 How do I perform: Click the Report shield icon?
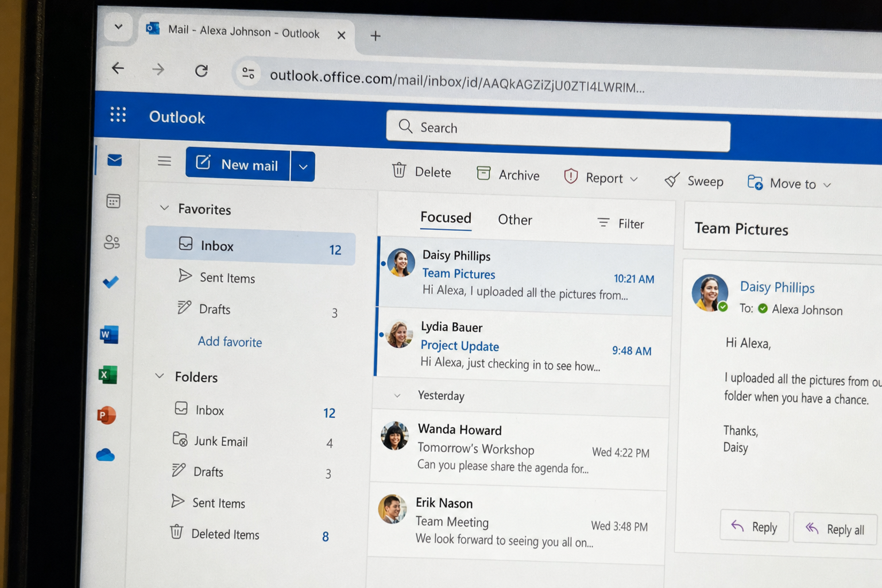pos(570,176)
